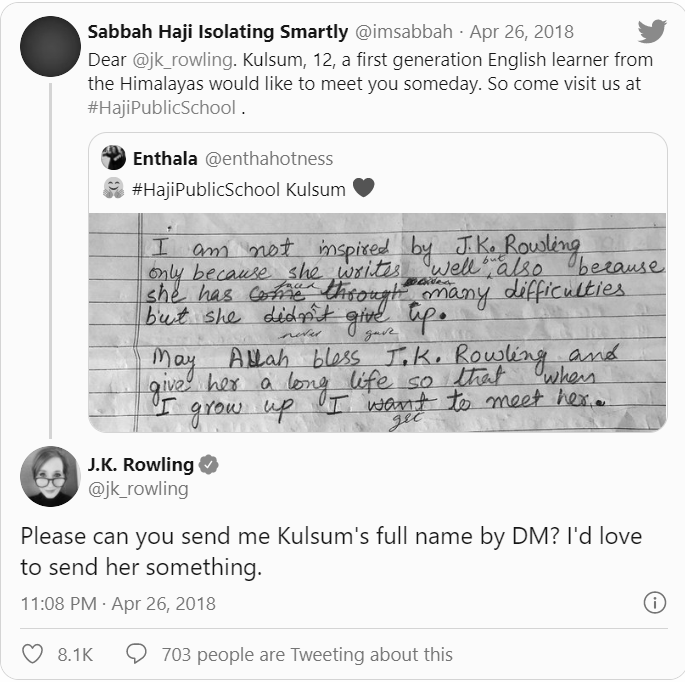
Task: Click the Enthala profile picture
Action: pyautogui.click(x=114, y=158)
